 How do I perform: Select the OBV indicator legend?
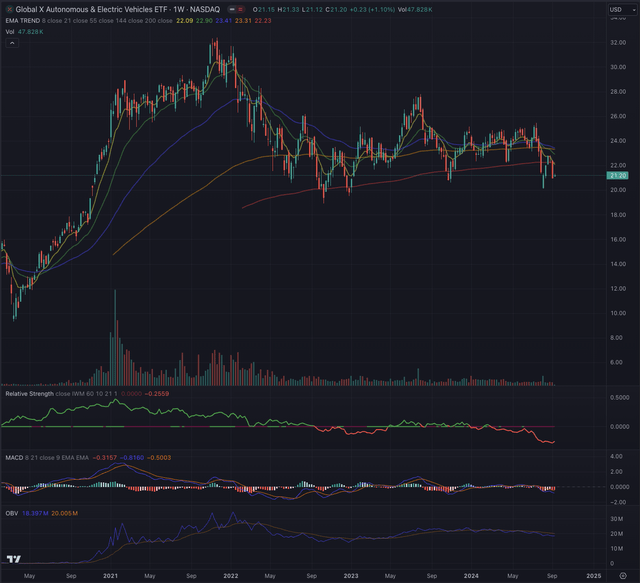pos(12,513)
